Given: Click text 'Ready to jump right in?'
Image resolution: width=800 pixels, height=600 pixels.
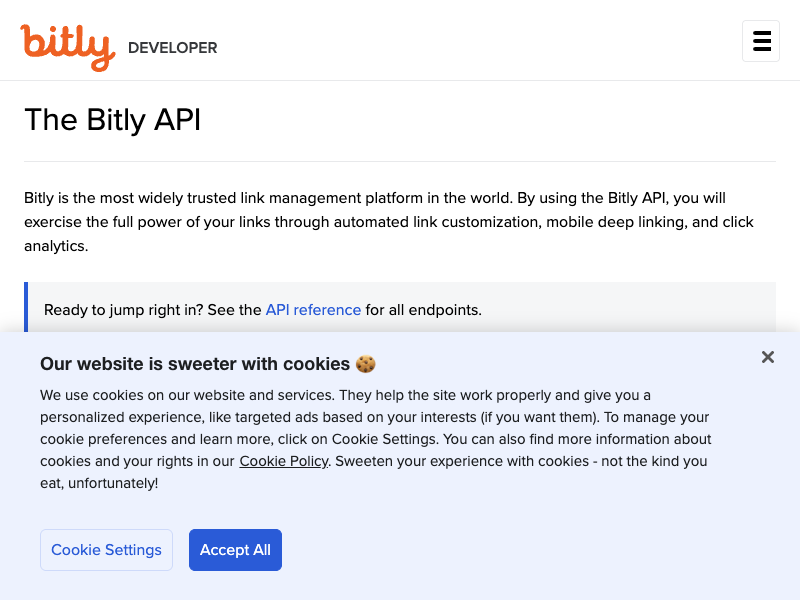Looking at the screenshot, I should coord(123,310).
